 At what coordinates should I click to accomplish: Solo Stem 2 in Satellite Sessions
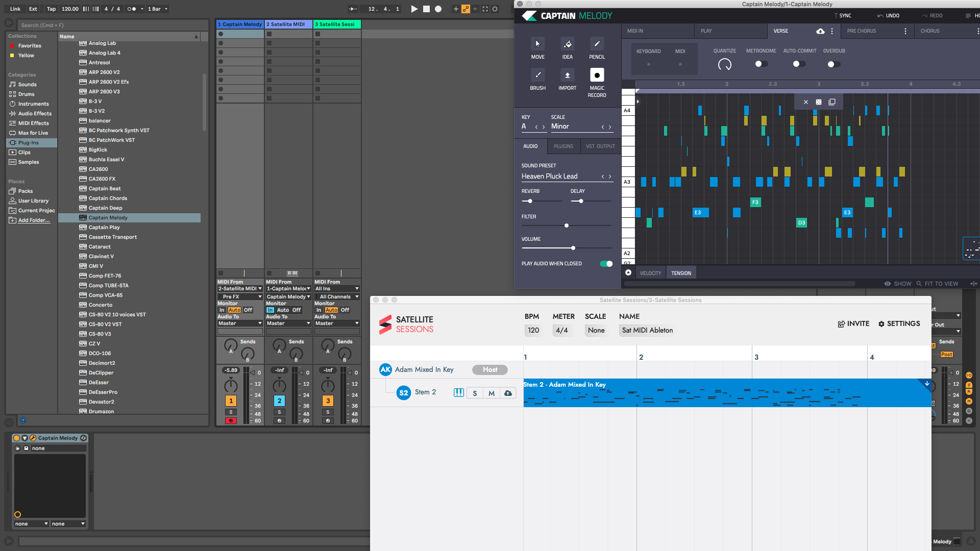point(475,393)
